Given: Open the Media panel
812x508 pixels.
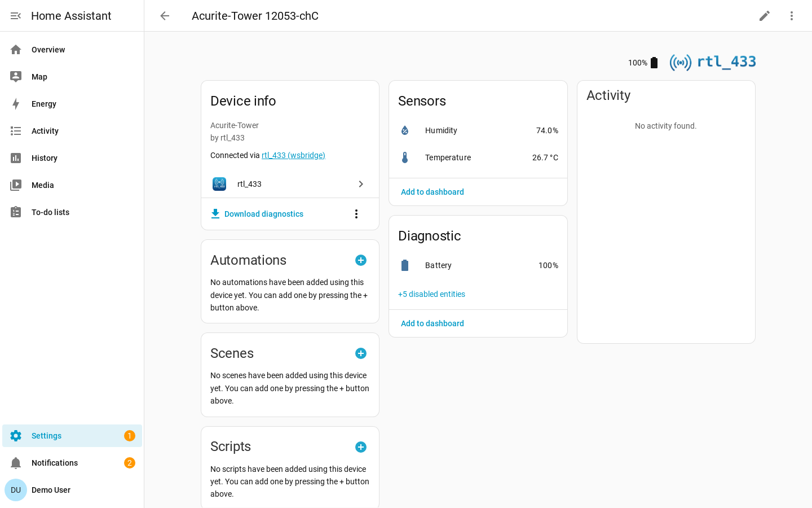Looking at the screenshot, I should [72, 185].
